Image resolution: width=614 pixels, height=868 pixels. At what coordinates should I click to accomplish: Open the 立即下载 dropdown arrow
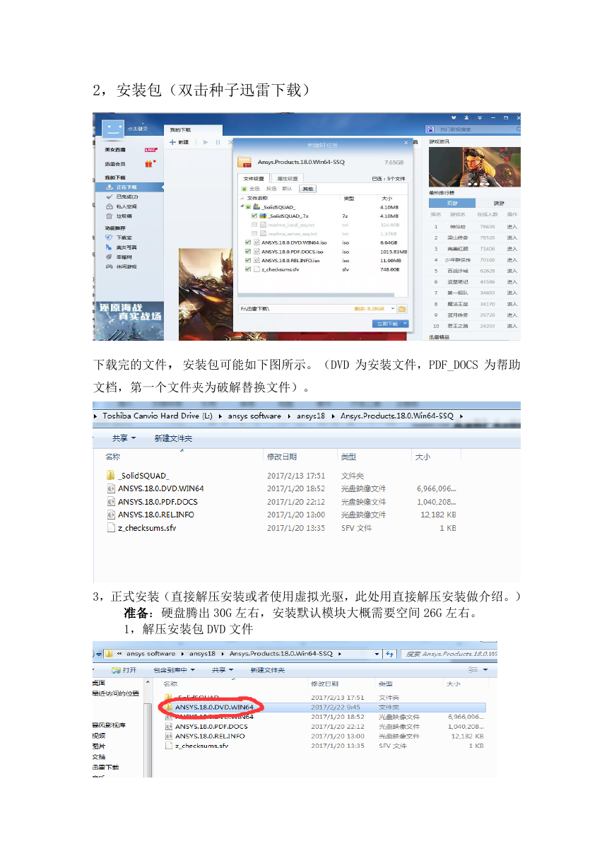[x=405, y=324]
